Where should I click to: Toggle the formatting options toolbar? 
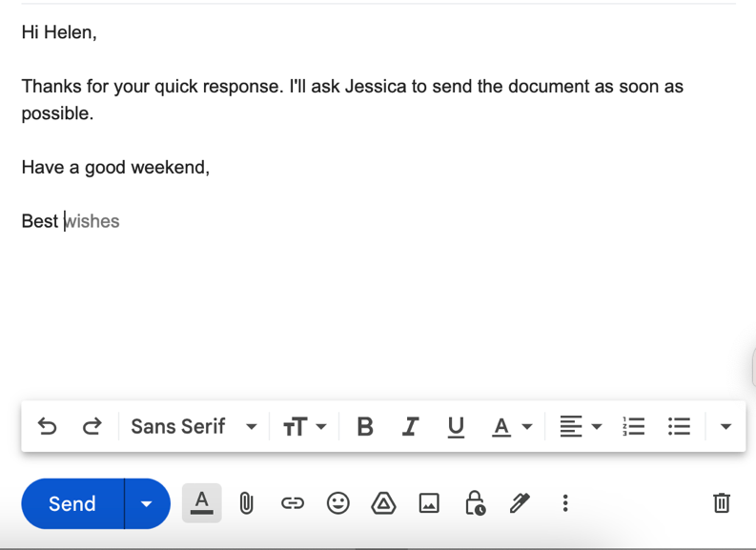tap(202, 503)
